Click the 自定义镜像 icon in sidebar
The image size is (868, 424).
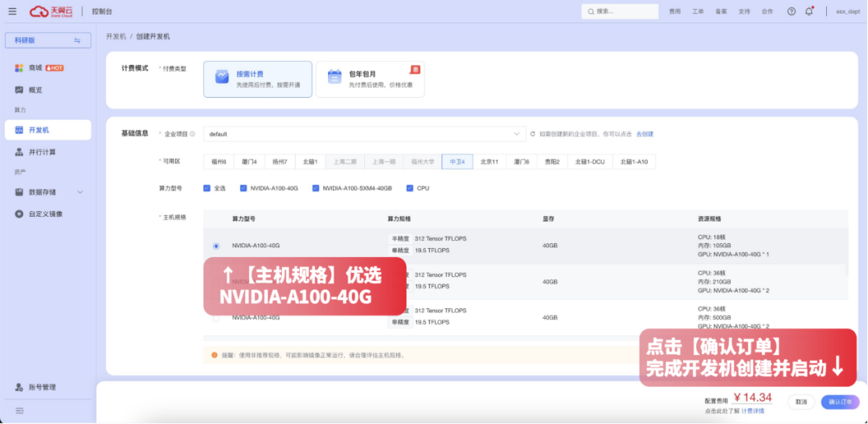click(x=19, y=214)
